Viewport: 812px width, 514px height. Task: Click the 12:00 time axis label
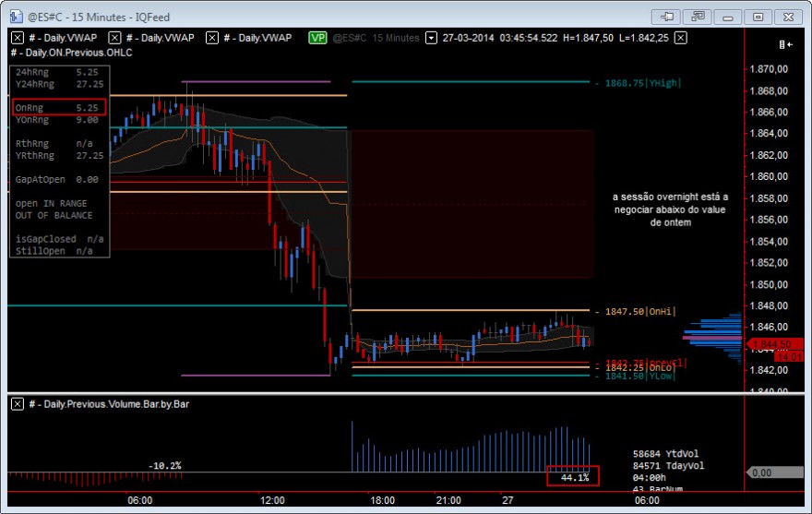pyautogui.click(x=272, y=500)
